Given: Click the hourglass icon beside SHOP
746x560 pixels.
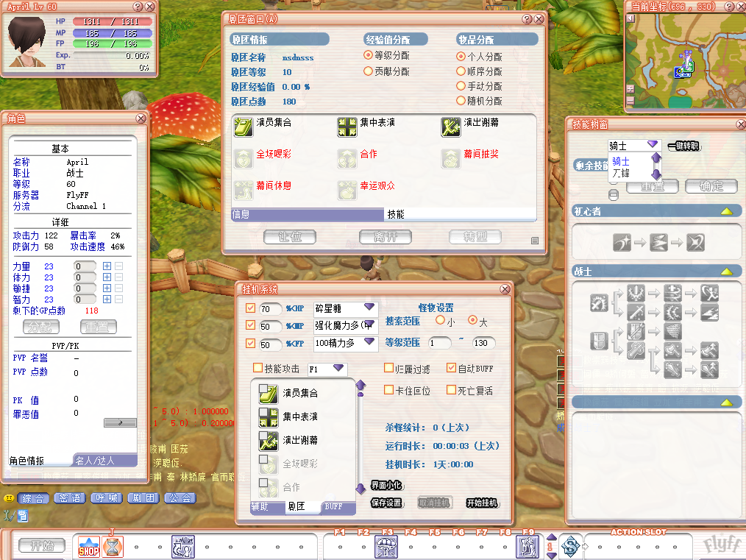Looking at the screenshot, I should click(113, 546).
